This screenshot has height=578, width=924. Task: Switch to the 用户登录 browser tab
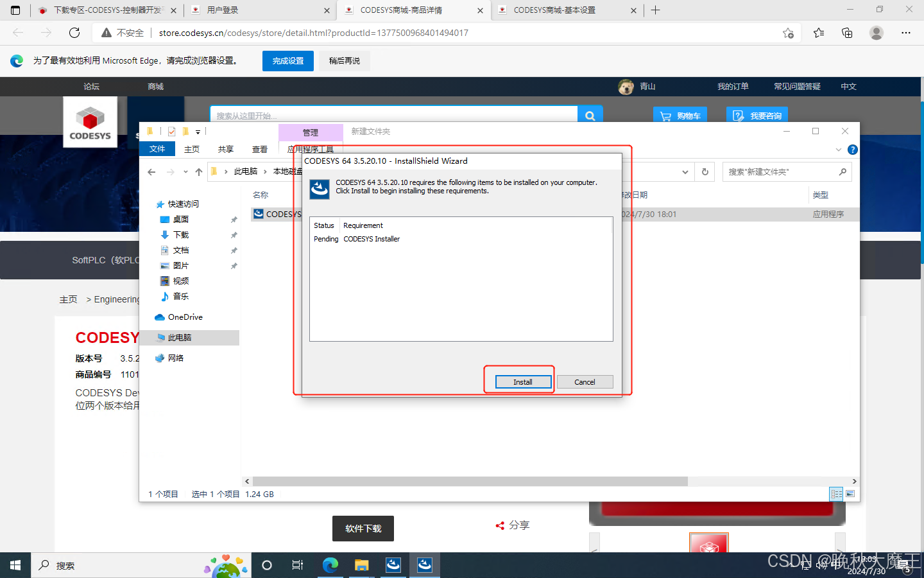pos(260,10)
